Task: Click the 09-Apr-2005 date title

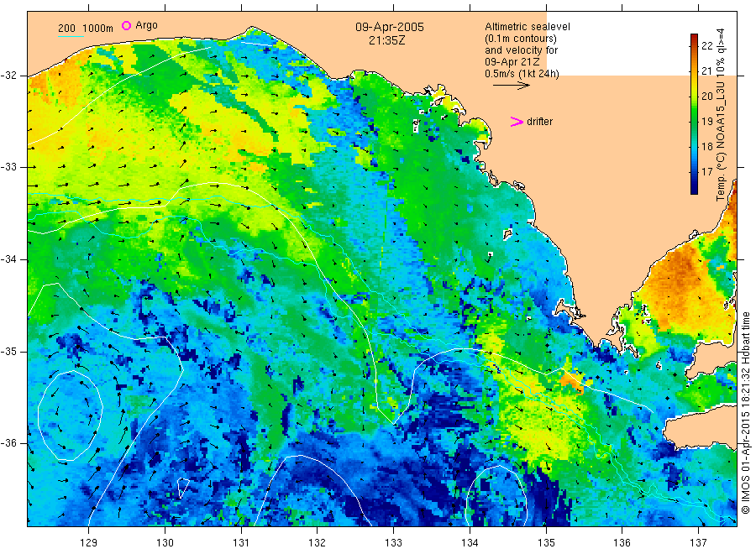Action: 390,27
